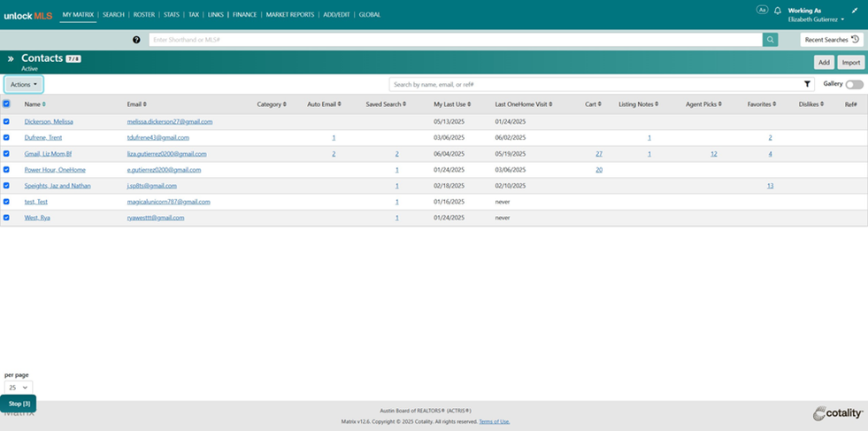Sort by Saved Search column arrows
868x431 pixels.
pos(404,104)
